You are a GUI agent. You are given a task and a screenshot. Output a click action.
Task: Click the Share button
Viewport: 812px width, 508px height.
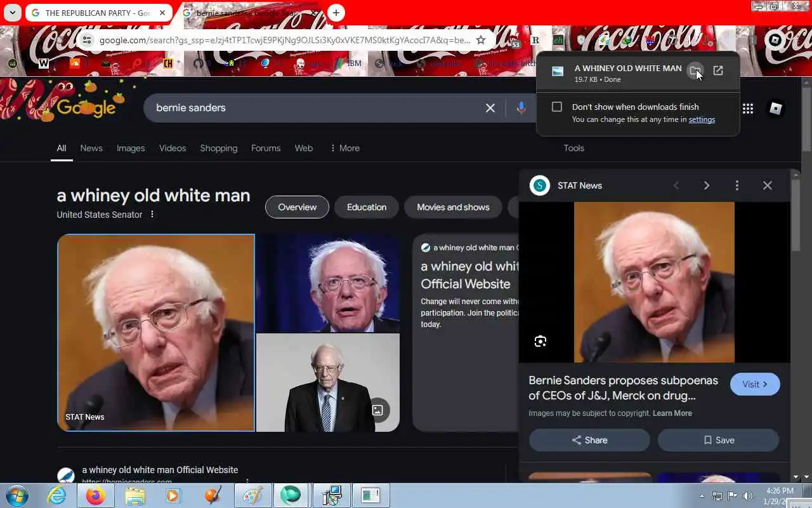589,440
